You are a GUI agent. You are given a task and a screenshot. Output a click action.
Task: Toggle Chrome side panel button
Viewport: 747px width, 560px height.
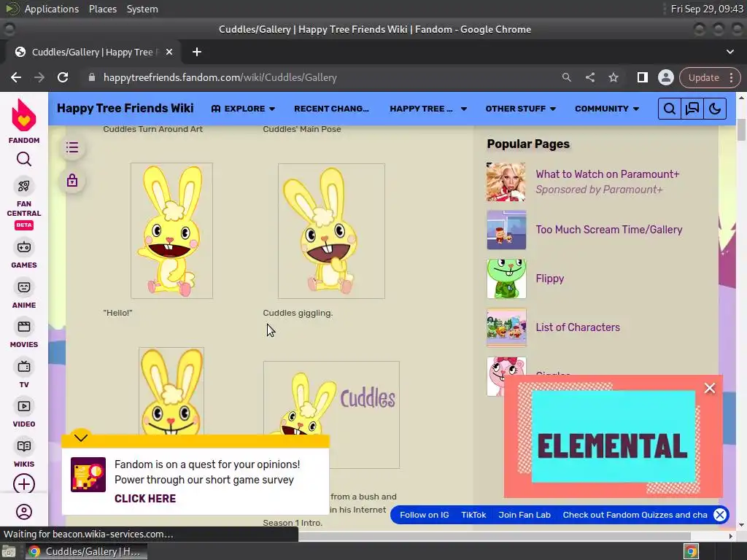642,77
